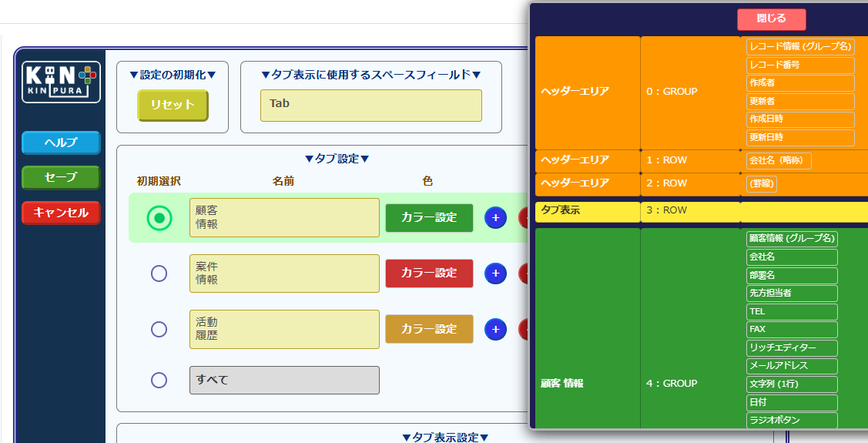The width and height of the screenshot is (868, 443).
Task: Click the ▼タブ設定▼ heading
Action: 337,159
